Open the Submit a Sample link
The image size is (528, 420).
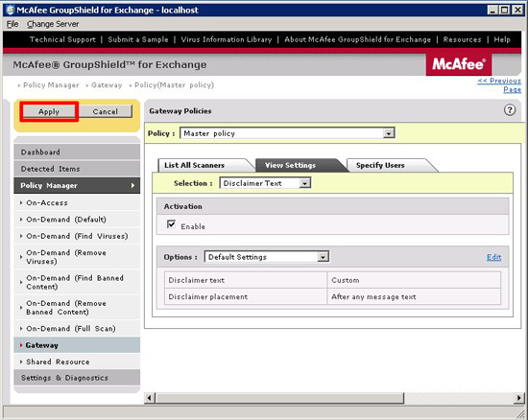coord(138,39)
